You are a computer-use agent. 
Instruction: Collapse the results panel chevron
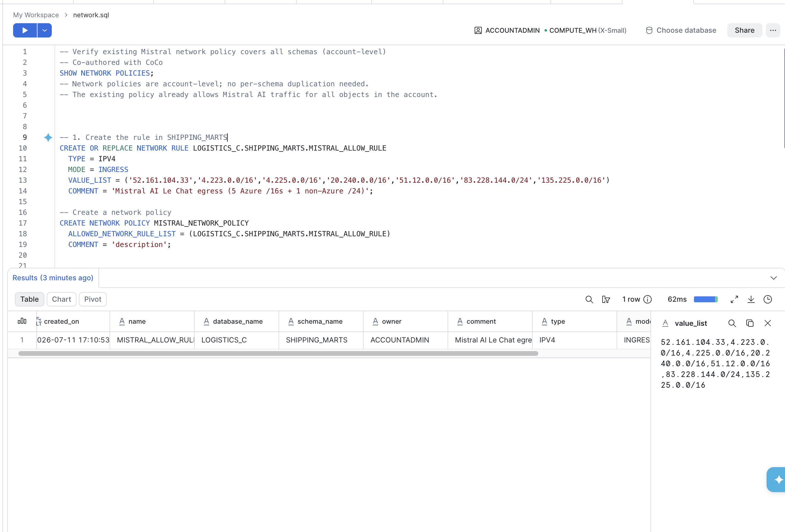(x=773, y=278)
